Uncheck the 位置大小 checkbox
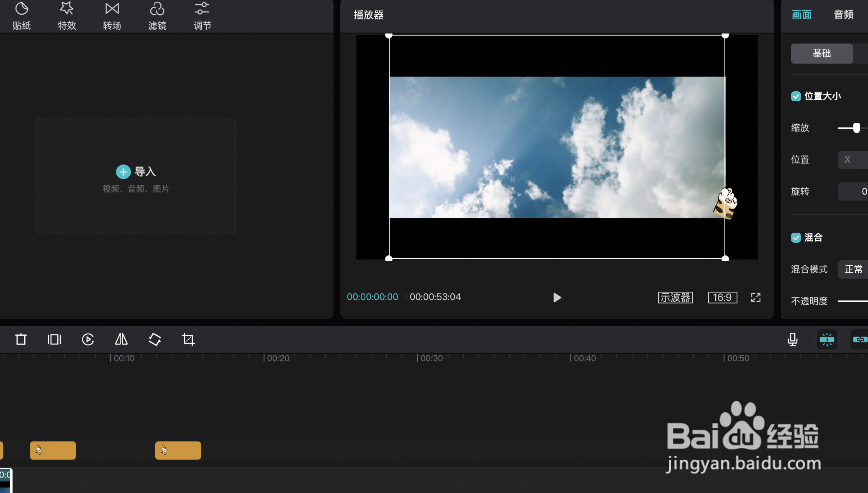868x493 pixels. (796, 96)
